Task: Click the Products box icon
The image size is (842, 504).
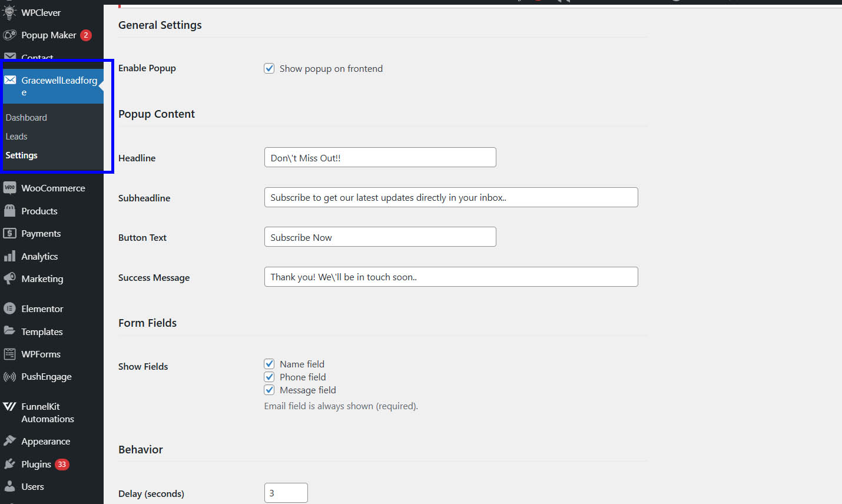Action: [9, 211]
